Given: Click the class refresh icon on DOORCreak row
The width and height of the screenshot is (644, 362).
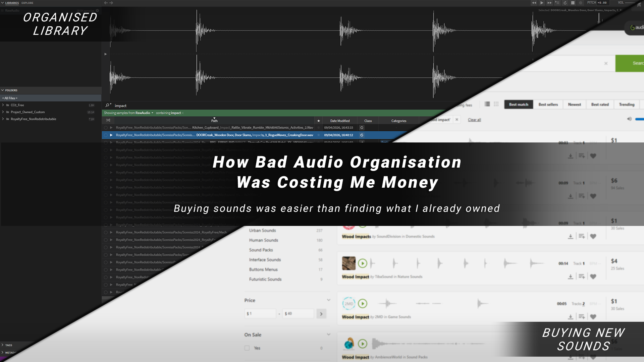Looking at the screenshot, I should 362,135.
